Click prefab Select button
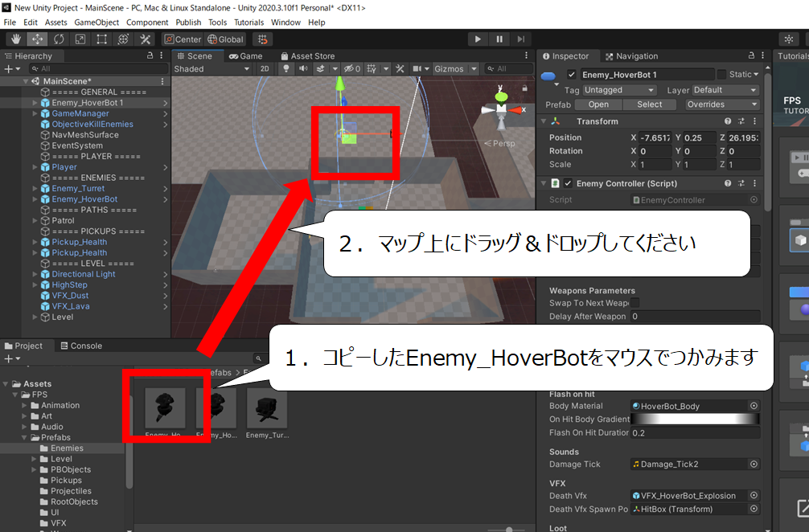 [650, 104]
